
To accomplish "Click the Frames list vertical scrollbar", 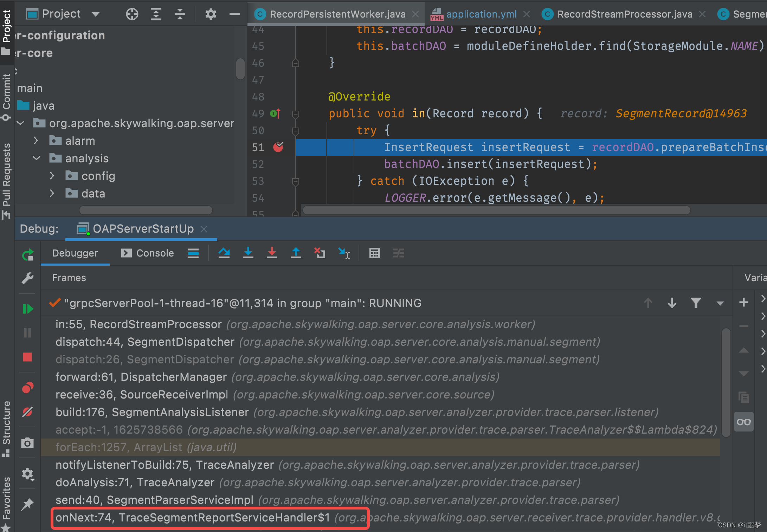I will 726,382.
